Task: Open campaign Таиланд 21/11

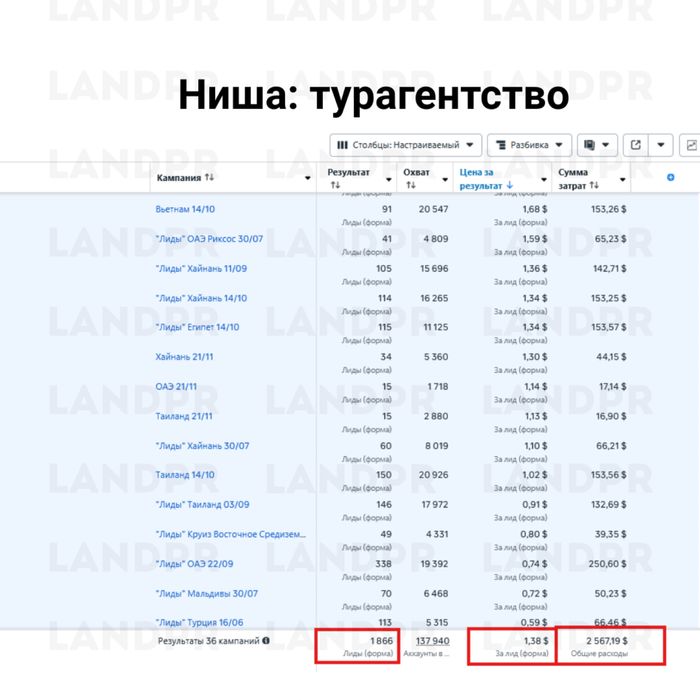Action: point(184,416)
